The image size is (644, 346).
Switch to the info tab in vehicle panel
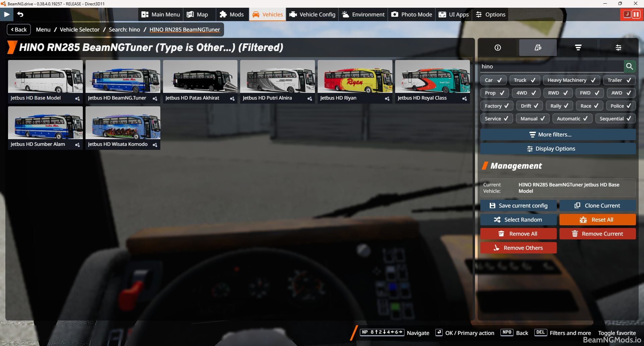[x=497, y=47]
